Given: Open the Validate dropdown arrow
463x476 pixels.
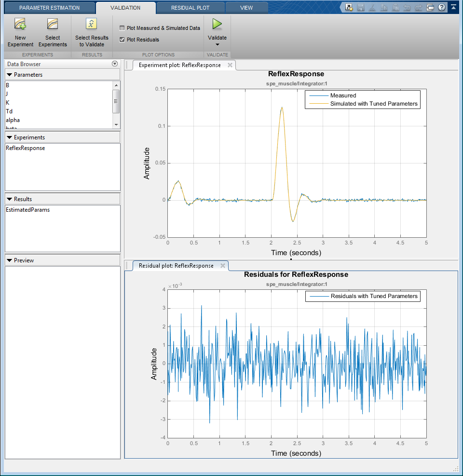Looking at the screenshot, I should tap(217, 45).
